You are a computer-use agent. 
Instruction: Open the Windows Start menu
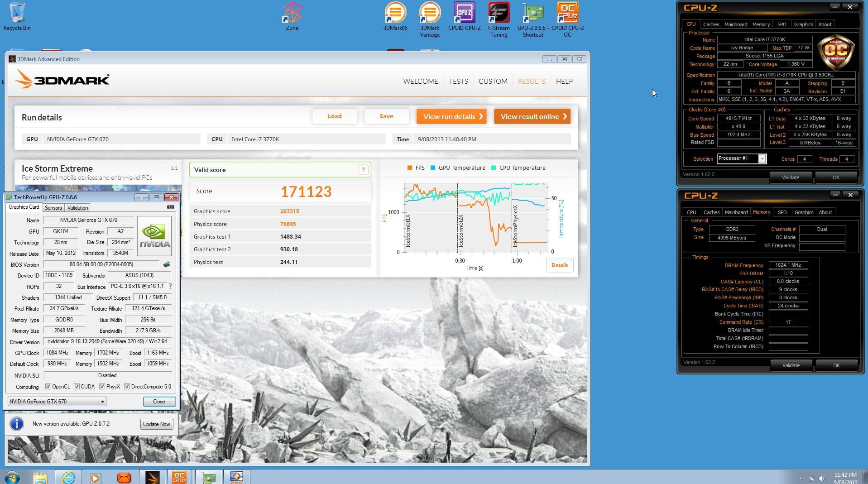click(12, 477)
